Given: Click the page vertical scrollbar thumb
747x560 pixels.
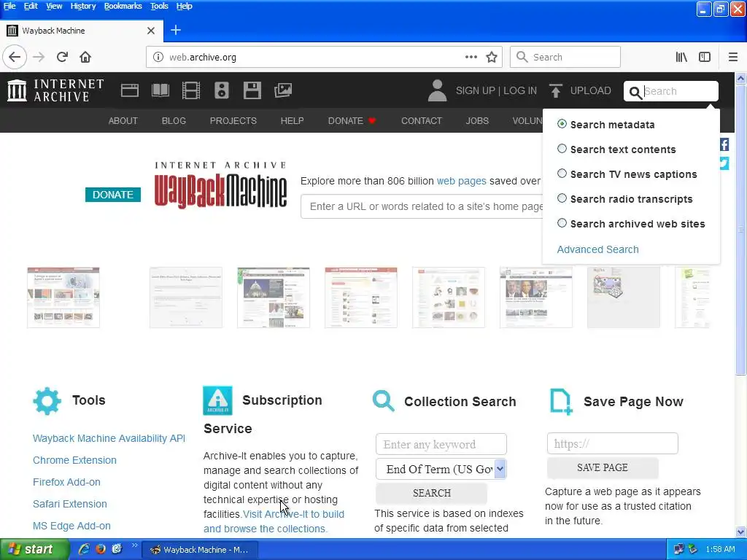Looking at the screenshot, I should point(741,228).
